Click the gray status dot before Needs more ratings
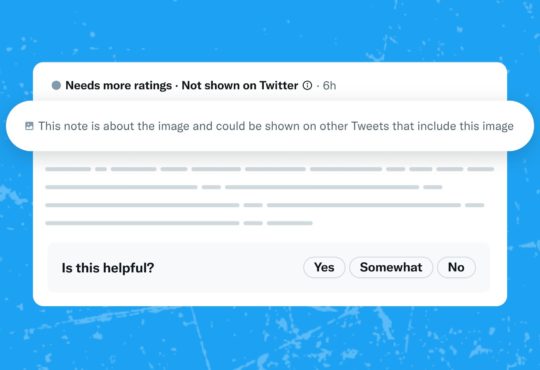The image size is (540, 370). click(56, 85)
